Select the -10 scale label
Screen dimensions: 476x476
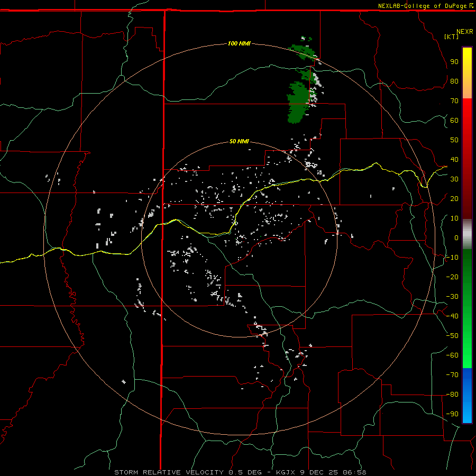point(452,258)
